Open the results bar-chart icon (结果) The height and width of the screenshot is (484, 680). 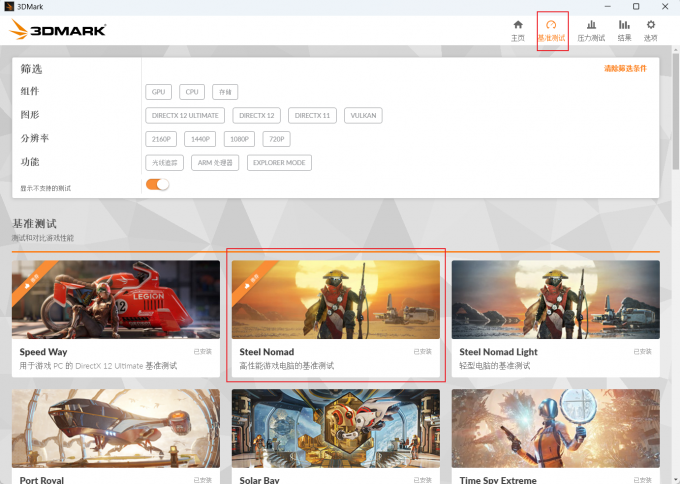click(624, 25)
